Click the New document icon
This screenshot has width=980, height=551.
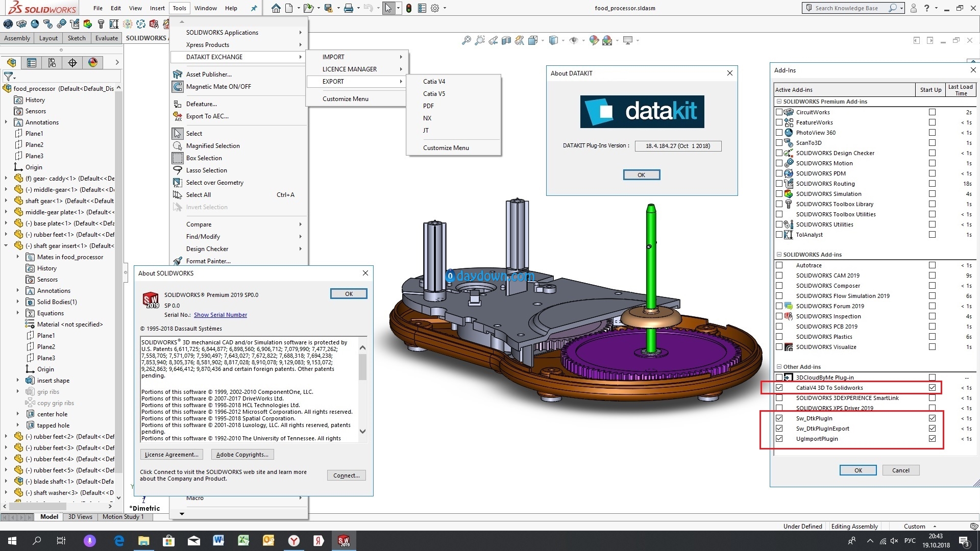click(289, 8)
